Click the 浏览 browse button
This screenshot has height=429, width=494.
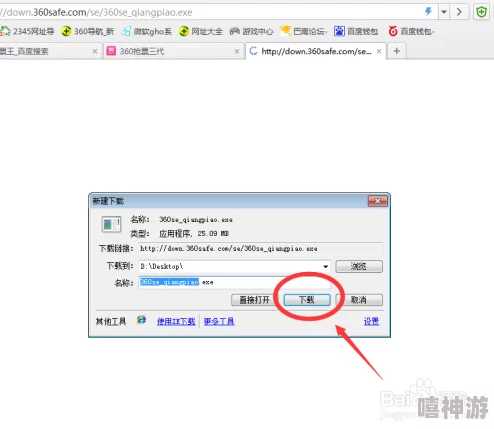pyautogui.click(x=359, y=266)
